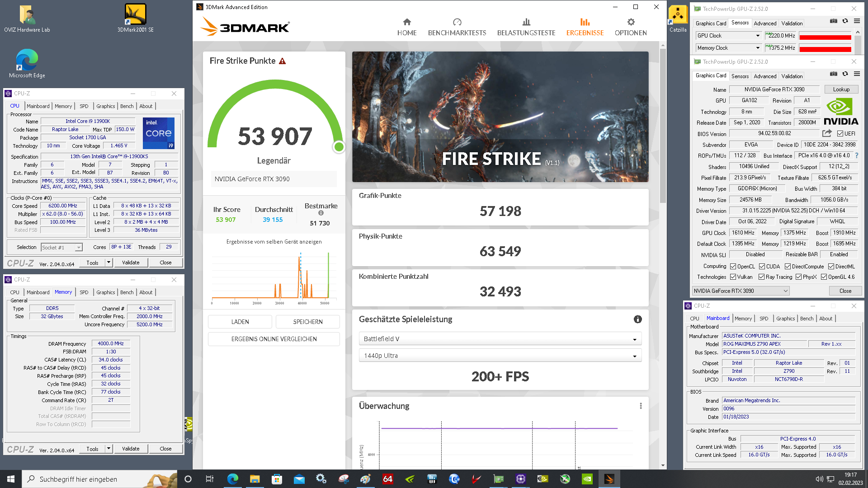Open the Battlefield V game dropdown

500,339
